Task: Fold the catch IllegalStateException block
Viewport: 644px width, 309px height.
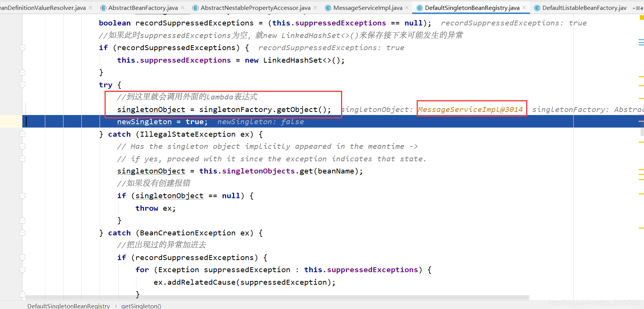Action: (22, 134)
